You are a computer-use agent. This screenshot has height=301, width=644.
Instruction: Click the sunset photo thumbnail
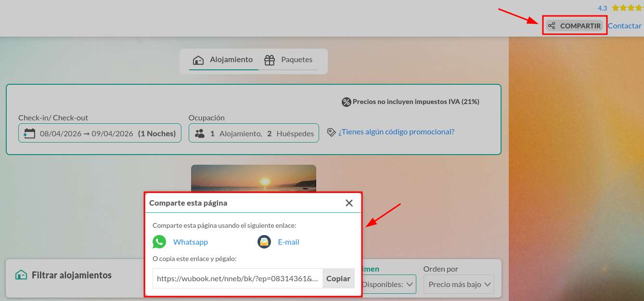253,178
